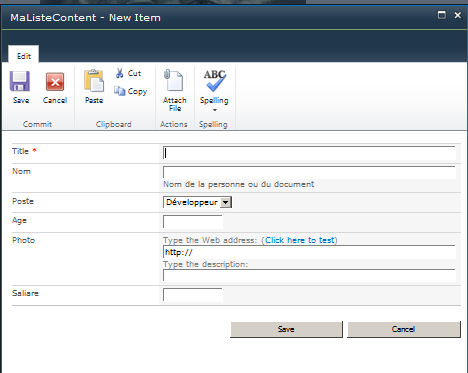Click the 'Nom de la personne ou du document' hint
Screen dimensions: 468x373
click(x=238, y=184)
